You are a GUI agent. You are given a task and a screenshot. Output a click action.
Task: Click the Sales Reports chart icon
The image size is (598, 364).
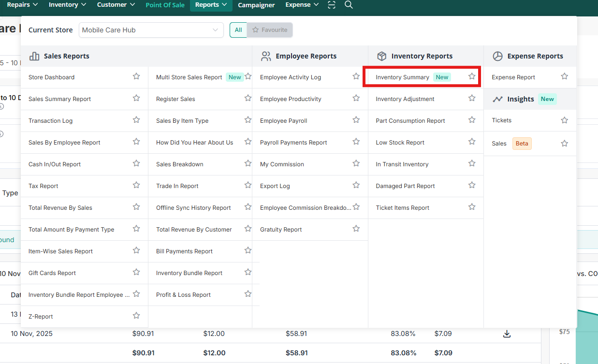click(34, 56)
